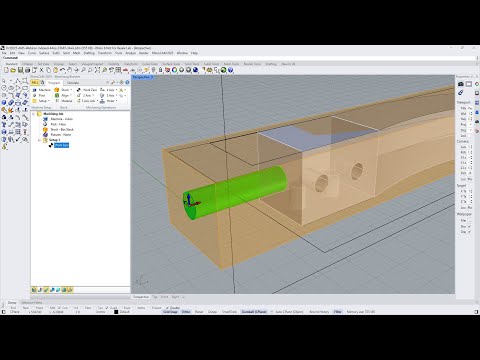
Task: Toggle Grid Snap in status bar
Action: coord(170,312)
